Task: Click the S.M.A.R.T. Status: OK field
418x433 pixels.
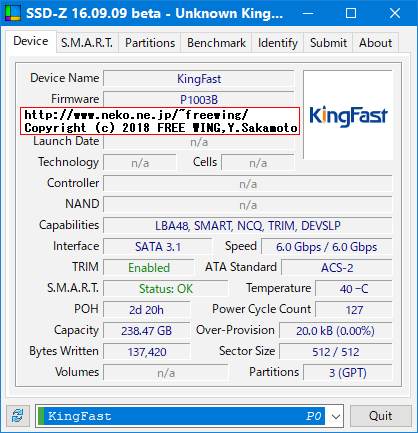Action: (x=166, y=289)
